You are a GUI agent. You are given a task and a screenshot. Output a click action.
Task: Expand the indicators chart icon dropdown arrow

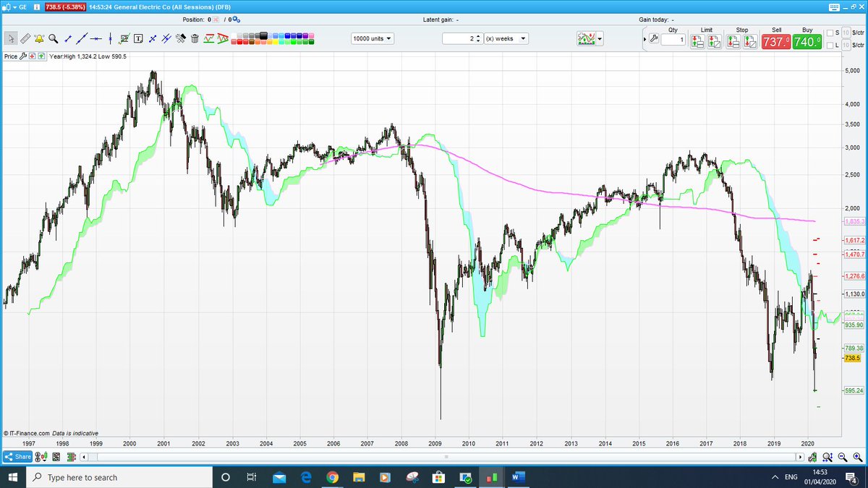pos(600,39)
